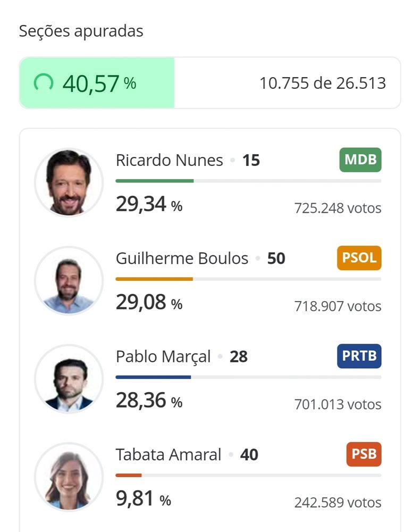Select the Tabata Amaral name text
This screenshot has height=532, width=420.
pyautogui.click(x=168, y=455)
